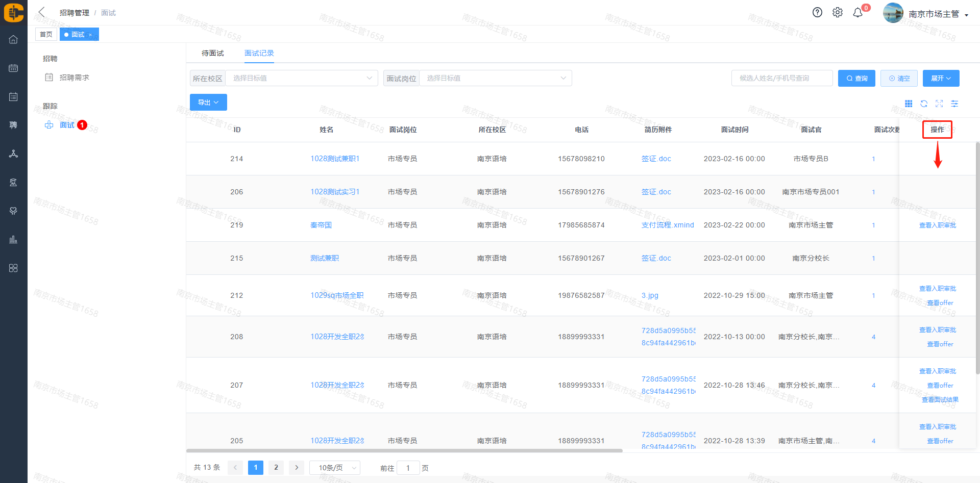Select 招聘需求 in the sidebar menu
Viewport: 980px width, 483px height.
[75, 78]
